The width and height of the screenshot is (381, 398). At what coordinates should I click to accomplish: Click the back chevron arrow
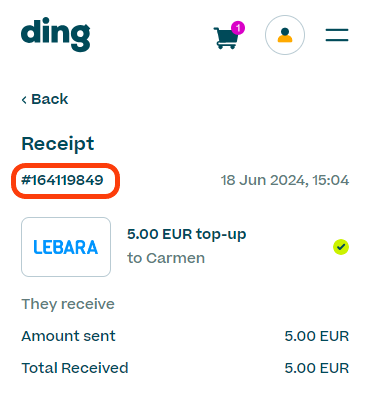point(24,99)
